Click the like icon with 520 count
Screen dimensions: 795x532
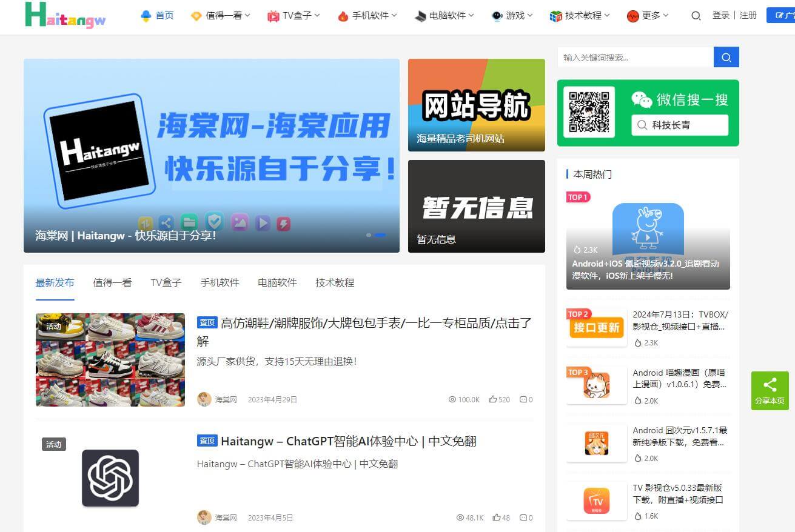point(493,399)
